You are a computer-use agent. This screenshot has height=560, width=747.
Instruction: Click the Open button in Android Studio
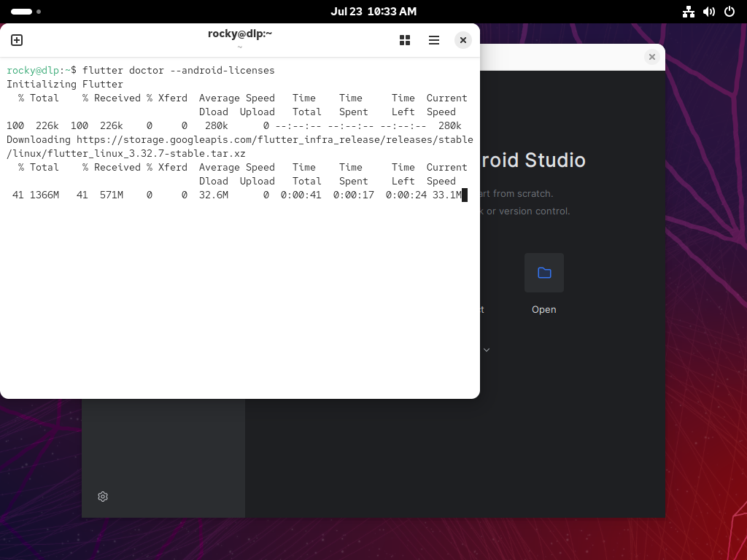click(x=543, y=309)
